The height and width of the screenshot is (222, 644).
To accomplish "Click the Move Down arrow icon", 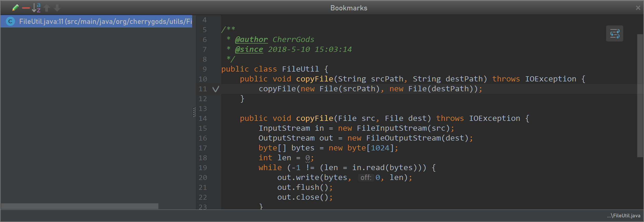I will tap(57, 8).
